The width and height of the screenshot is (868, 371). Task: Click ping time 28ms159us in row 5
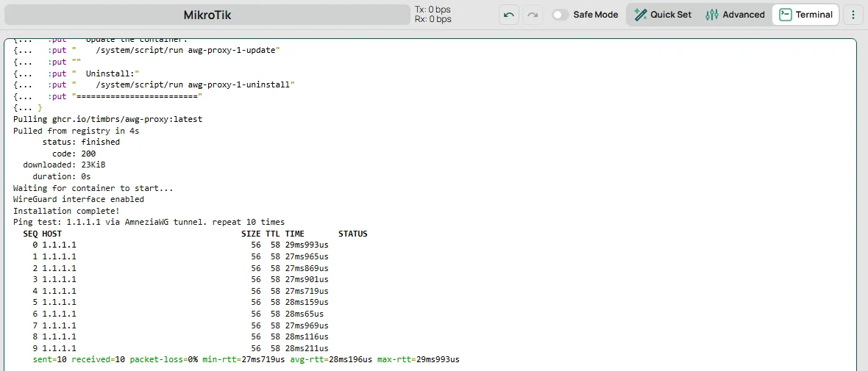click(x=307, y=303)
